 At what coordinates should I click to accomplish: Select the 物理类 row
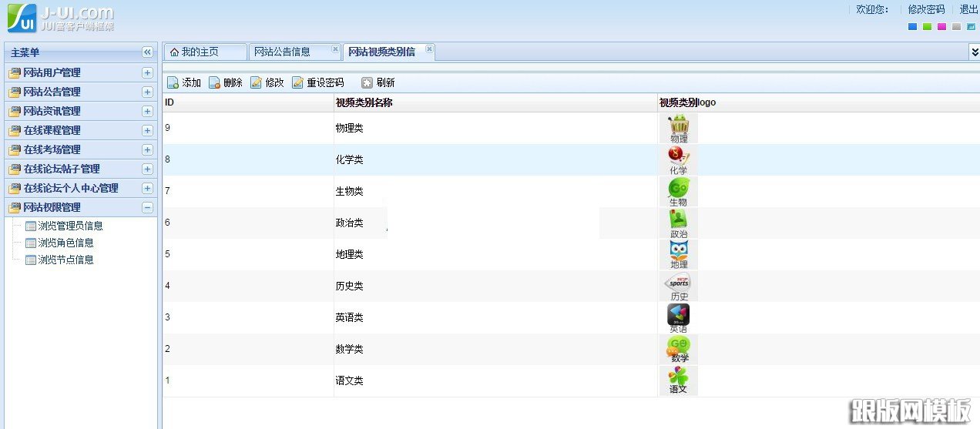point(571,129)
